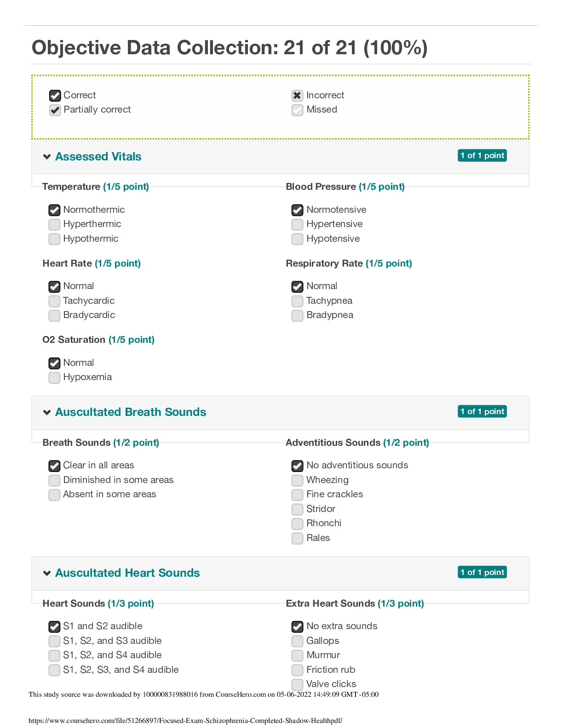
Task: Click the Correct legend checkmark icon
Action: coord(55,96)
